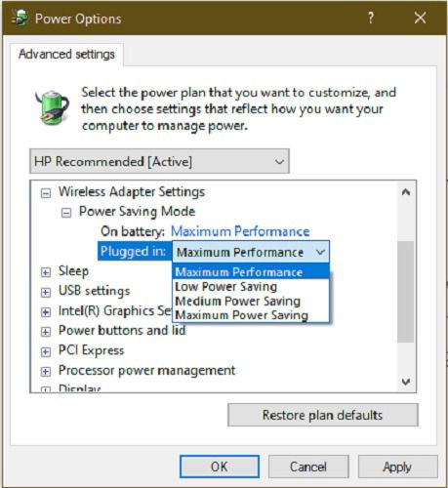Expand the Intel(R) Graphics Settings node

coord(46,312)
